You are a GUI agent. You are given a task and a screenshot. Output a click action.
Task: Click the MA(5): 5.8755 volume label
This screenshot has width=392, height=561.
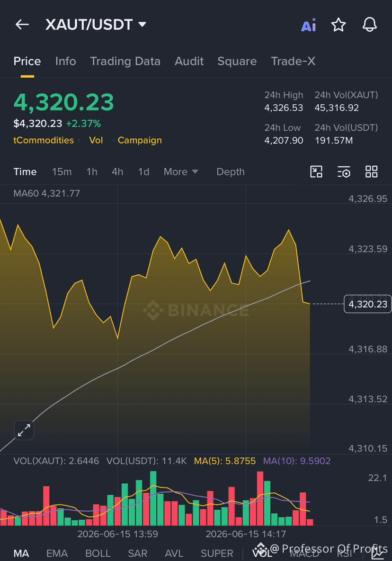tap(225, 461)
